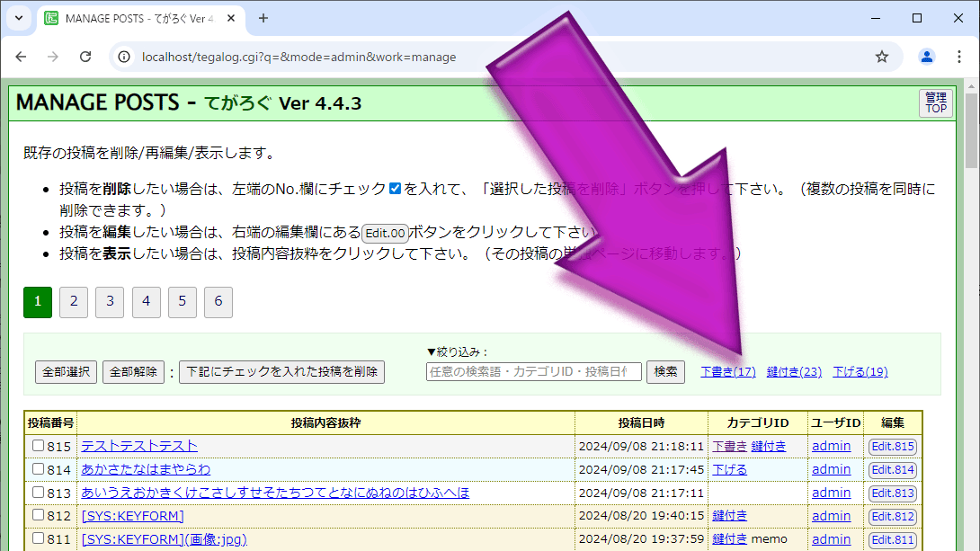Screen dimensions: 980x551
Task: Click the memo category text on post 811
Action: click(769, 538)
